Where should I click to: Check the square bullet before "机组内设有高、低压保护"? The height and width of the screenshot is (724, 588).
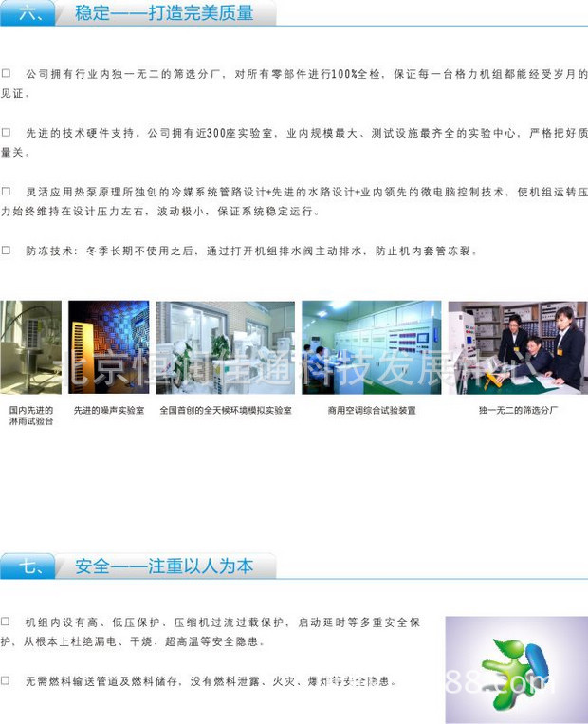7,622
